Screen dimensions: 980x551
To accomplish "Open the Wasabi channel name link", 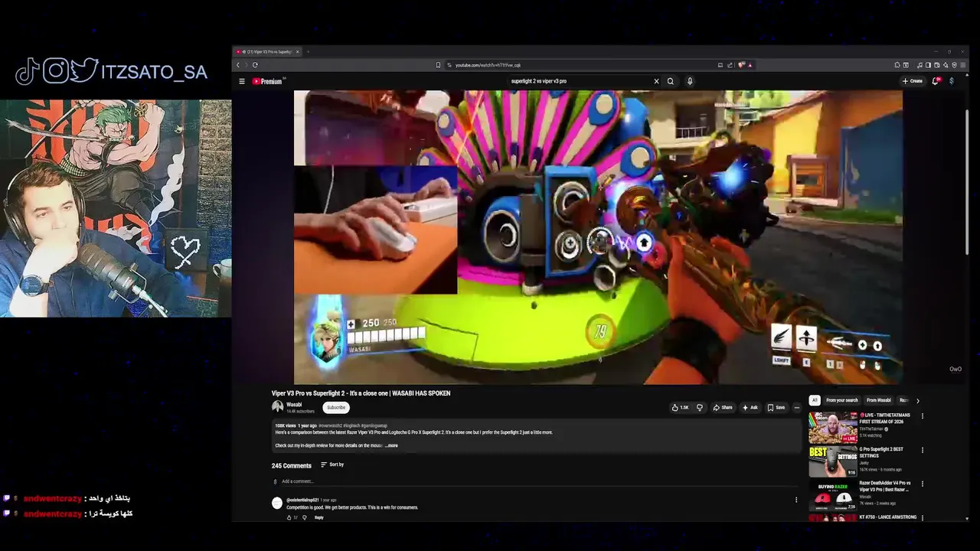I will pos(294,404).
